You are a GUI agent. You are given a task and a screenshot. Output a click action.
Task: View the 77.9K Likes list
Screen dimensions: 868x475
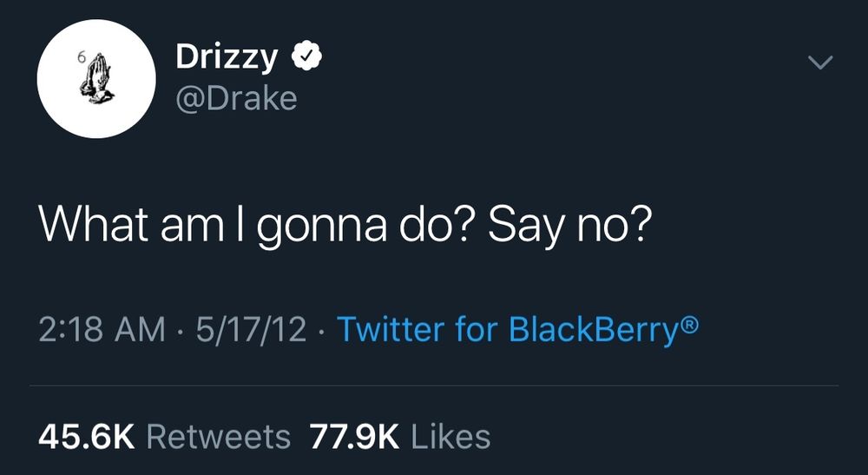pos(399,437)
